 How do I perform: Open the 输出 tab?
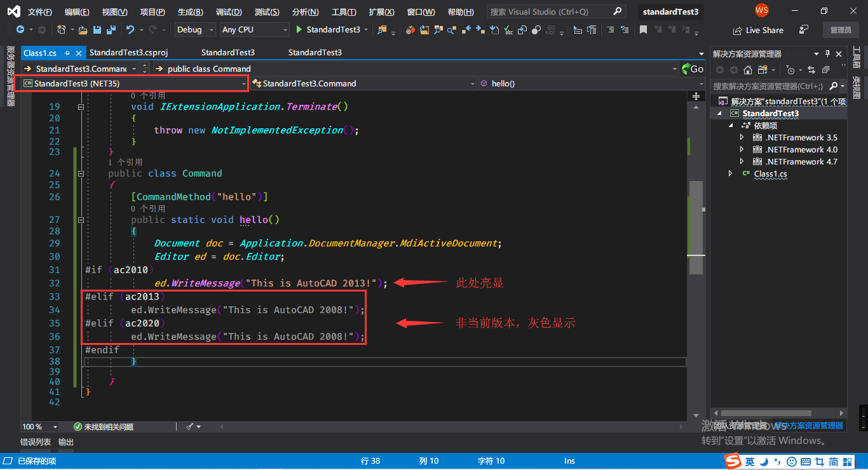66,442
